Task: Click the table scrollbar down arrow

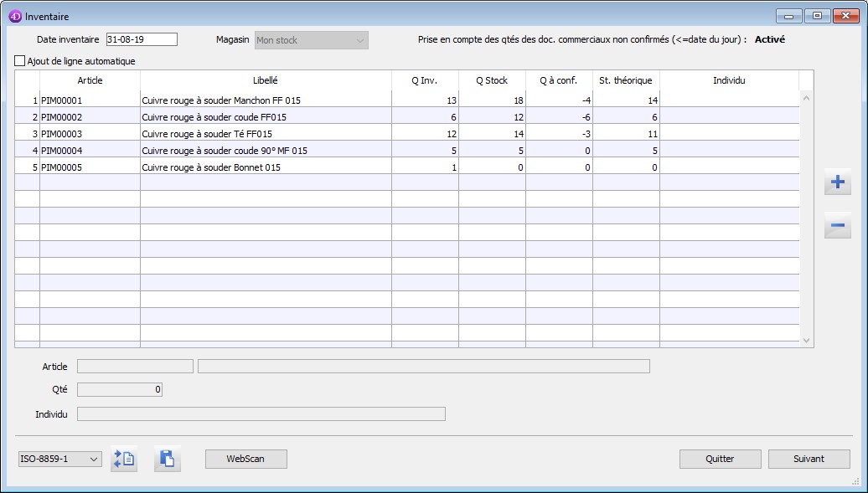Action: point(807,340)
